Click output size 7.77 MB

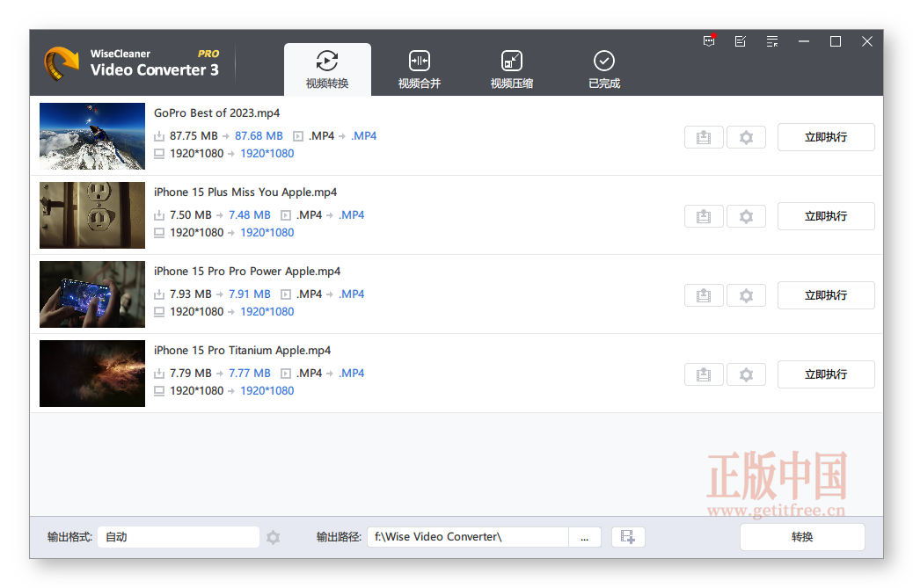pos(250,374)
